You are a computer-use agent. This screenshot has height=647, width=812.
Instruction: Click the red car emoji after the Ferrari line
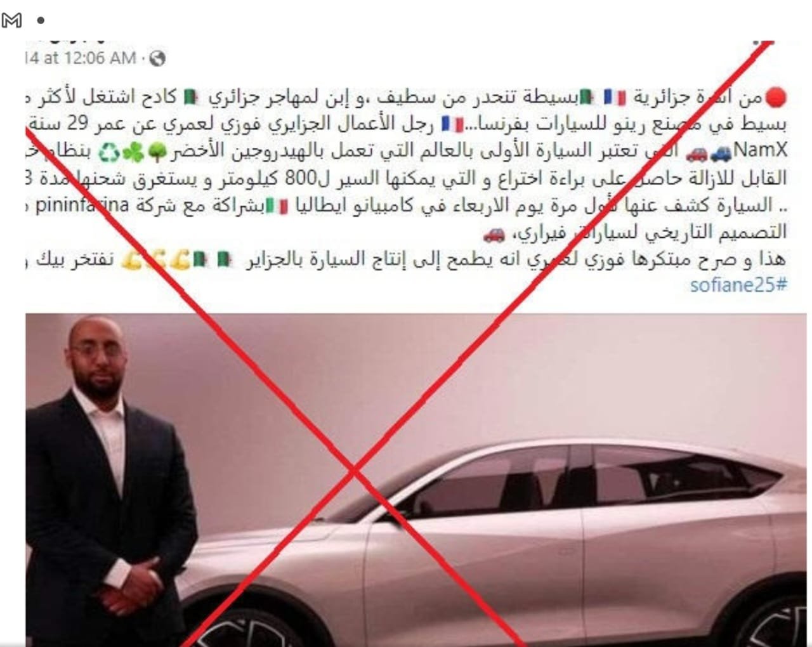click(x=494, y=234)
